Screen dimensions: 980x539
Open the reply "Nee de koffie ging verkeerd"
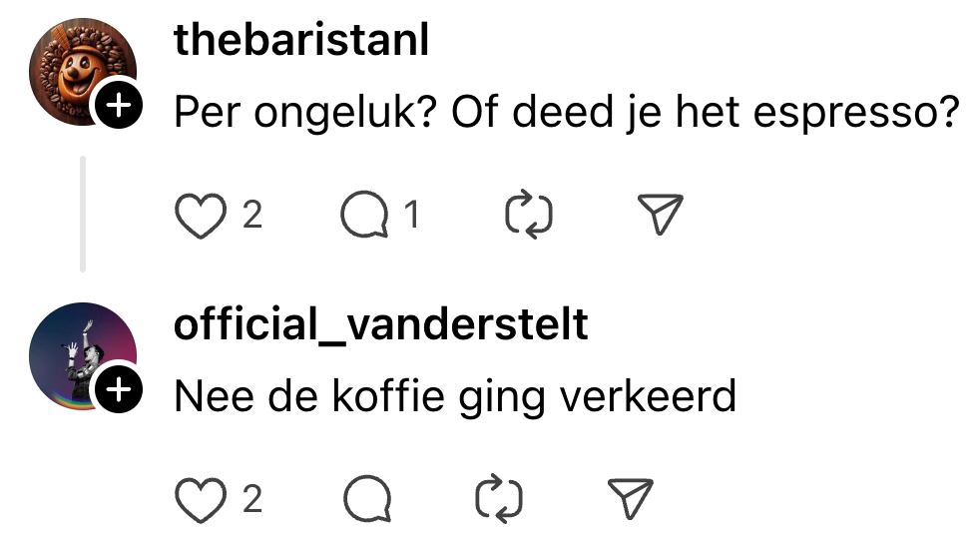(x=454, y=396)
